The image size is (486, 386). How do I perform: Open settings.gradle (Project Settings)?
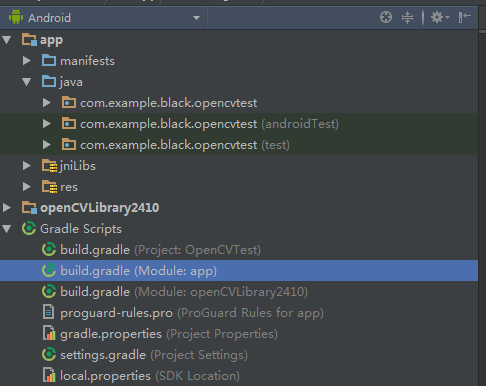click(154, 355)
